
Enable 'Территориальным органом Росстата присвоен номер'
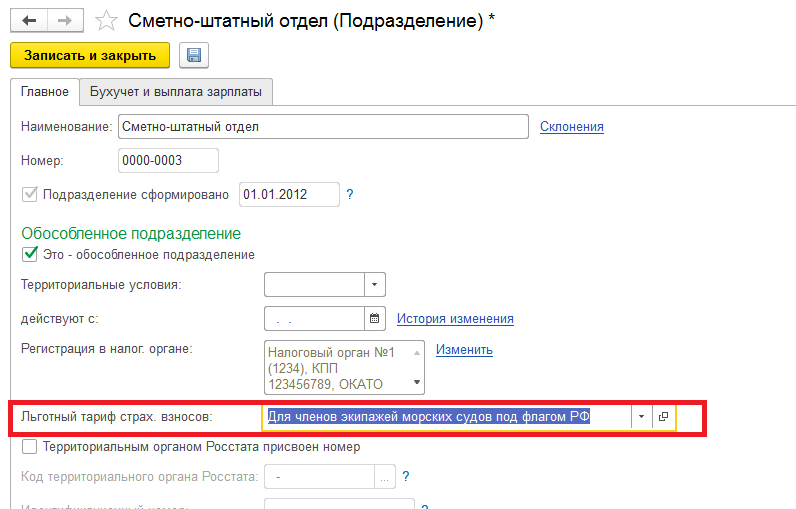pyautogui.click(x=29, y=447)
